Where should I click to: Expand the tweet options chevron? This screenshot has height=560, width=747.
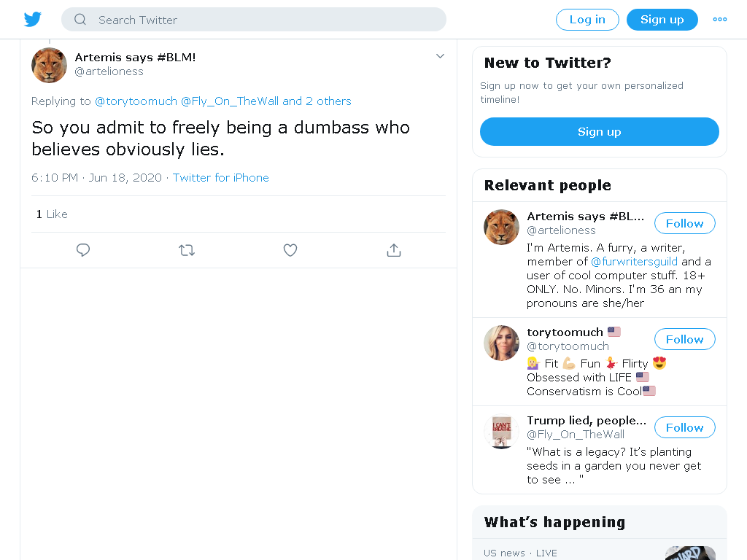(x=440, y=56)
